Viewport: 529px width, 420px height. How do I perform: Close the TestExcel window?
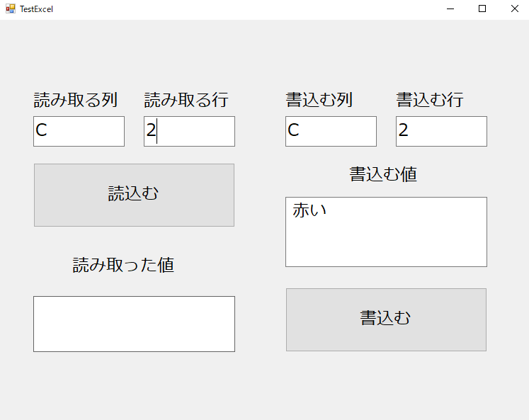click(x=514, y=8)
